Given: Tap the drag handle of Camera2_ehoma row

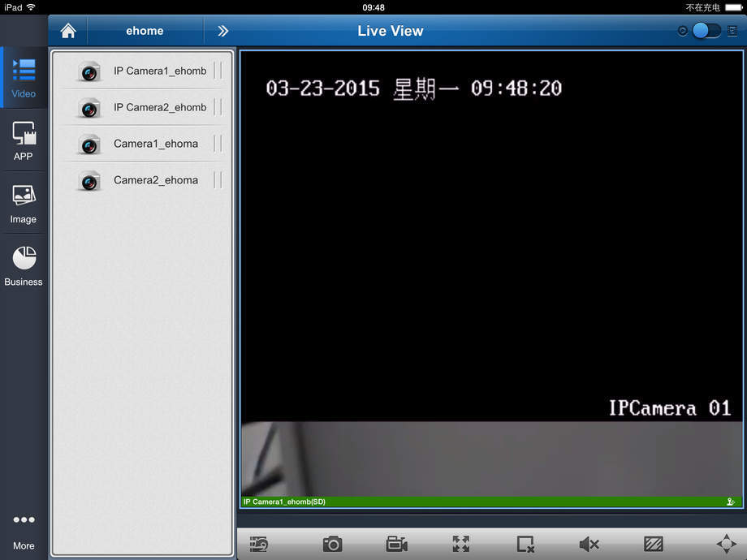Looking at the screenshot, I should [x=218, y=180].
